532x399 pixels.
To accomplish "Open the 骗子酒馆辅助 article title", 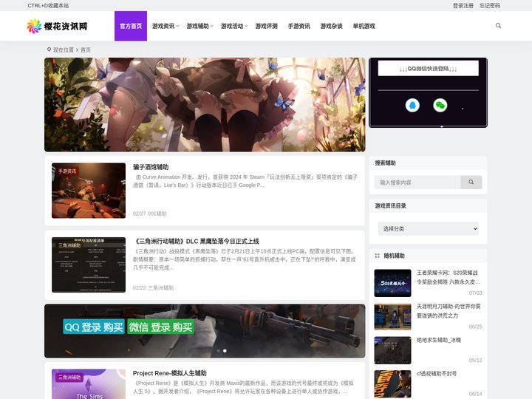I will pyautogui.click(x=151, y=167).
